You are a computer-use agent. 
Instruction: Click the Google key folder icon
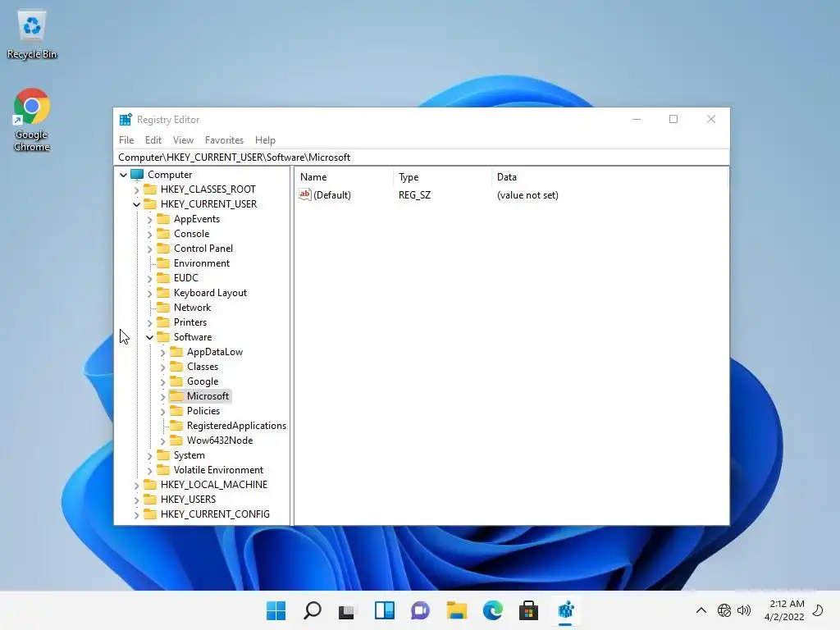(x=176, y=381)
